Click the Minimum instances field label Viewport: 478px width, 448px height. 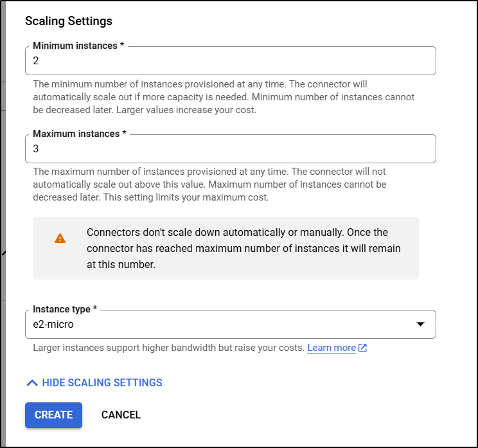coord(78,46)
